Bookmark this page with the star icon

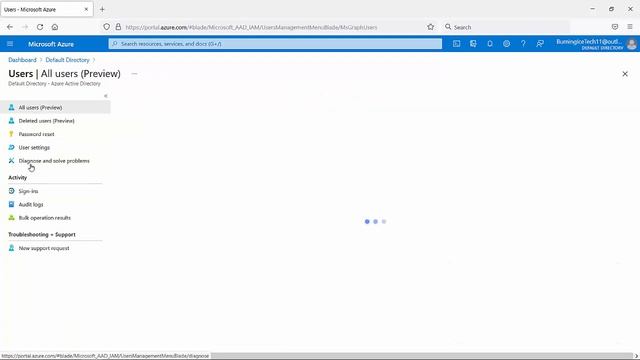click(431, 27)
